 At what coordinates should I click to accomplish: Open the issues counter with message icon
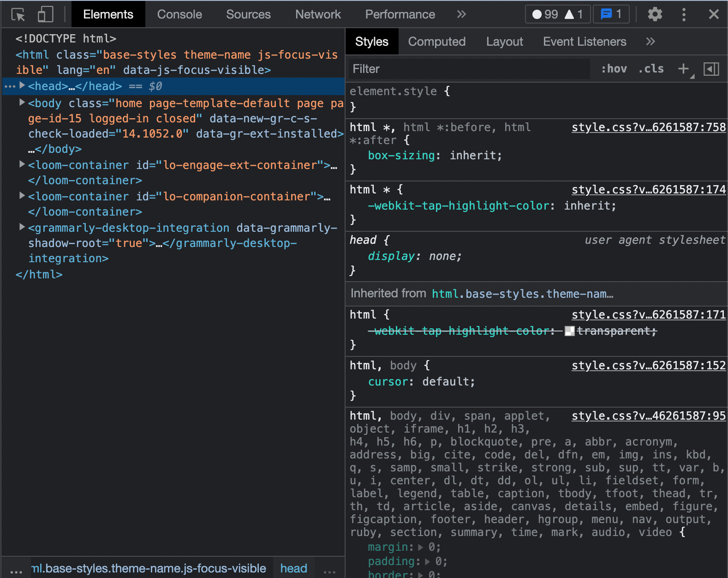pos(611,15)
